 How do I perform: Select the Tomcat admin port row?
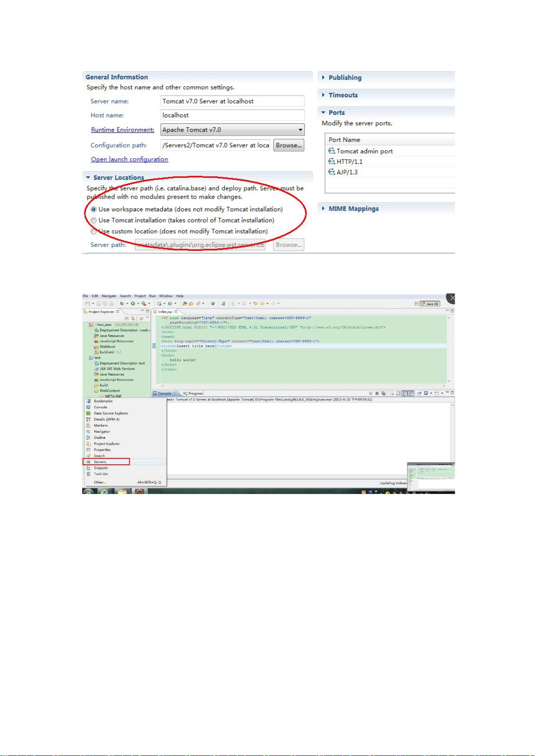click(x=390, y=151)
